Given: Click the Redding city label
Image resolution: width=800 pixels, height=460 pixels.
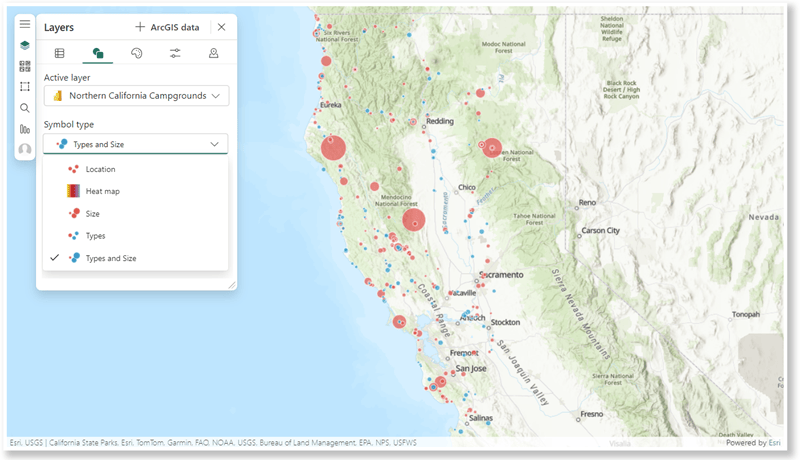Looking at the screenshot, I should coord(440,121).
